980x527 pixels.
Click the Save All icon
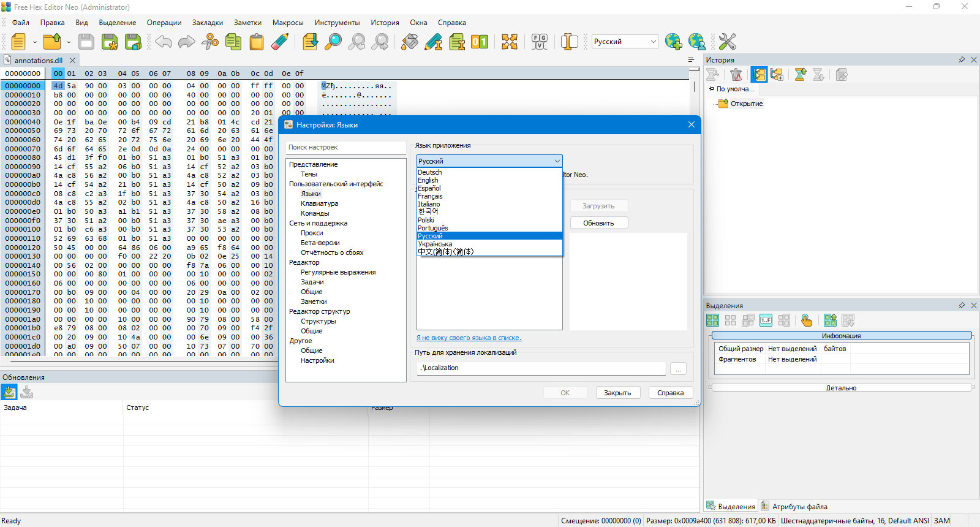click(133, 42)
